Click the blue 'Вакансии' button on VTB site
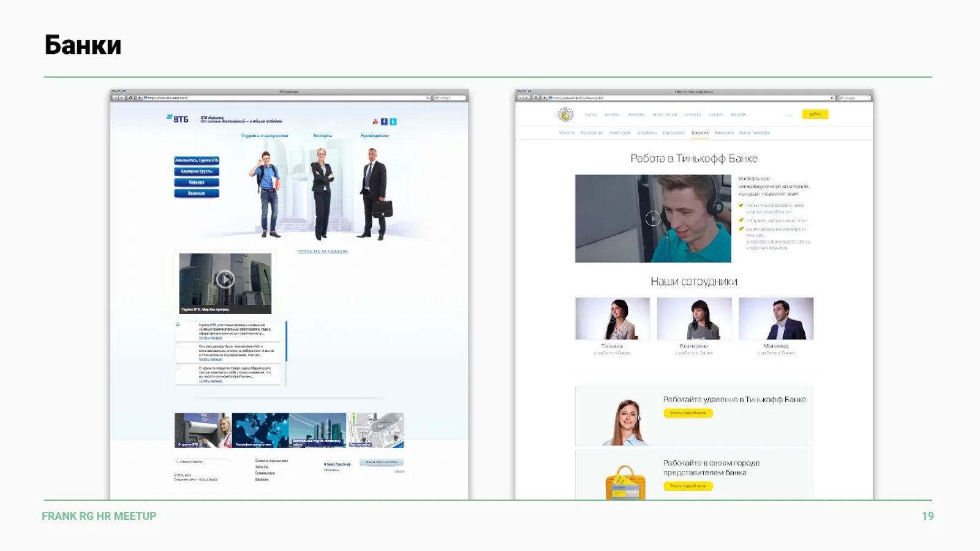Viewport: 980px width, 551px height. coord(197,193)
